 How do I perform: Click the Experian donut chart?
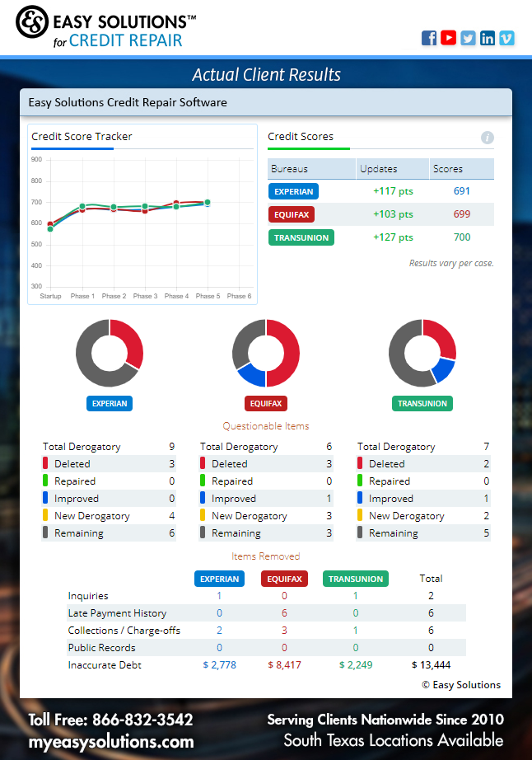point(110,353)
